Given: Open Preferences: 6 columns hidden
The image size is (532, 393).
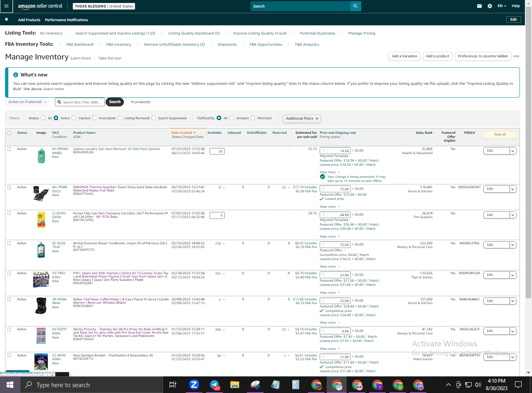Looking at the screenshot, I should click(483, 56).
